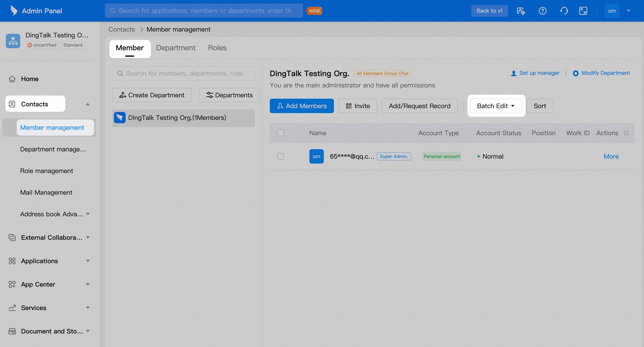Check the box for member 65****@qq.c...
The image size is (644, 347).
(281, 156)
